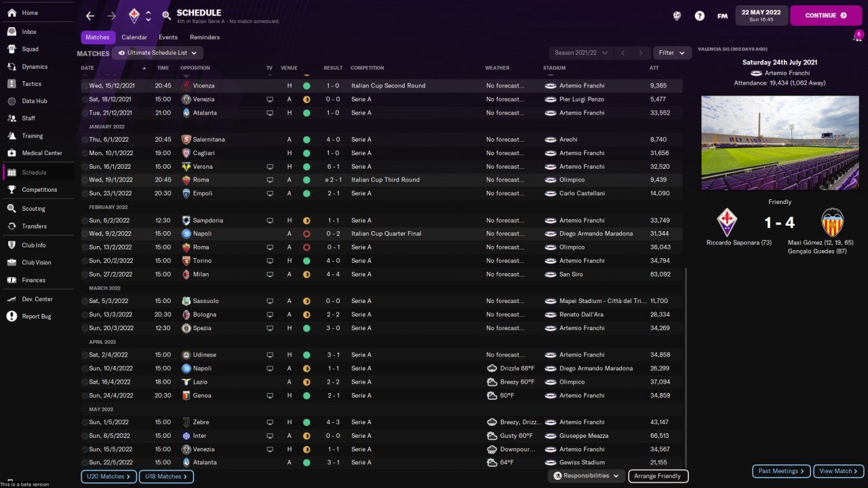Click the Scouting magnifier icon
Screen dimensions: 868x488
click(x=12, y=209)
